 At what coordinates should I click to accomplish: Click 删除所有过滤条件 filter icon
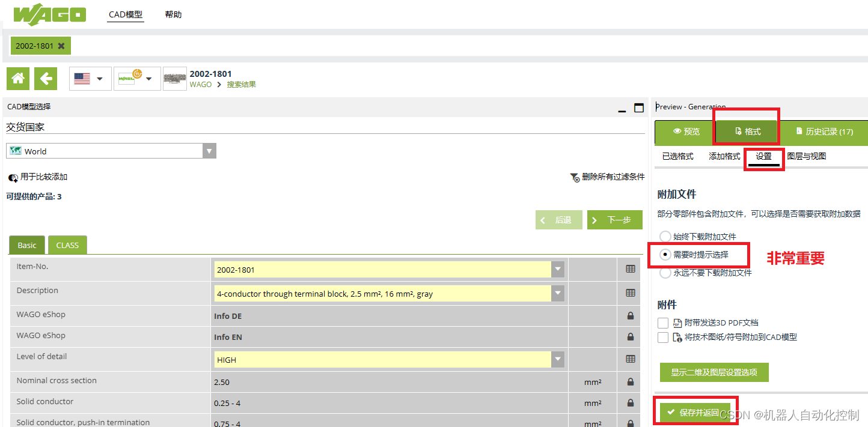point(575,177)
